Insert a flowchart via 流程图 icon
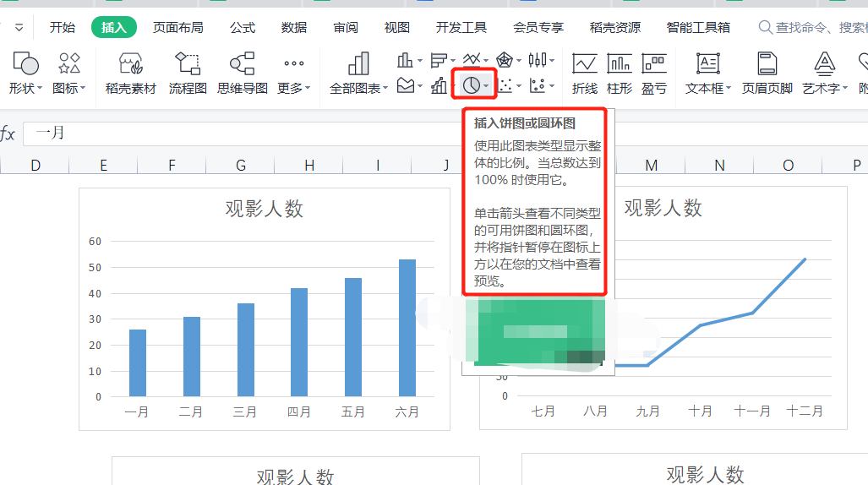 (188, 63)
